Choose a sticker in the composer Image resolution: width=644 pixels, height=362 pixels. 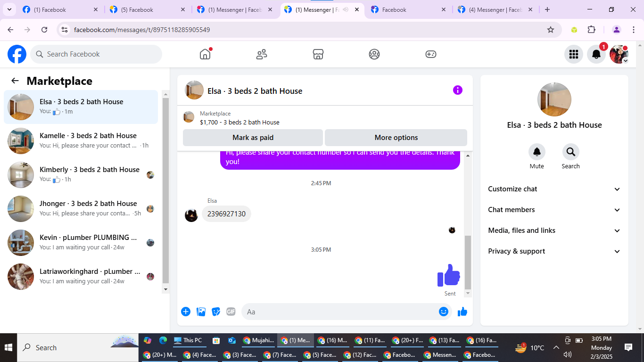point(216,312)
